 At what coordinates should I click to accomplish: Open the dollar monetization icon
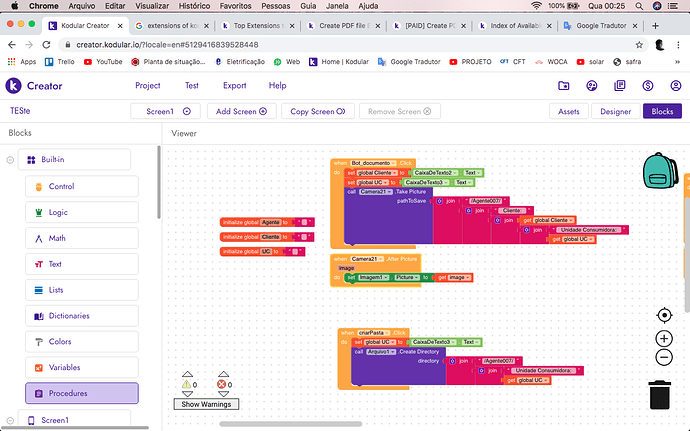pyautogui.click(x=648, y=86)
